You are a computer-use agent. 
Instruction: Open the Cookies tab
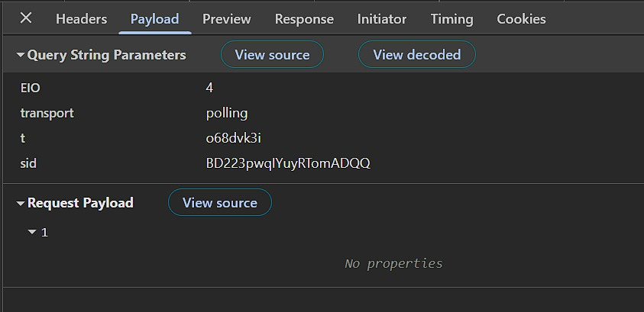pyautogui.click(x=521, y=19)
